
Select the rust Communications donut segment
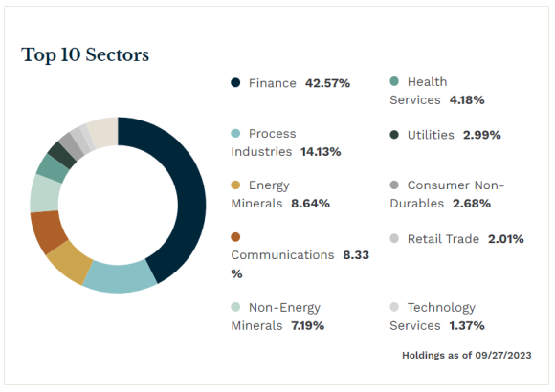[47, 231]
